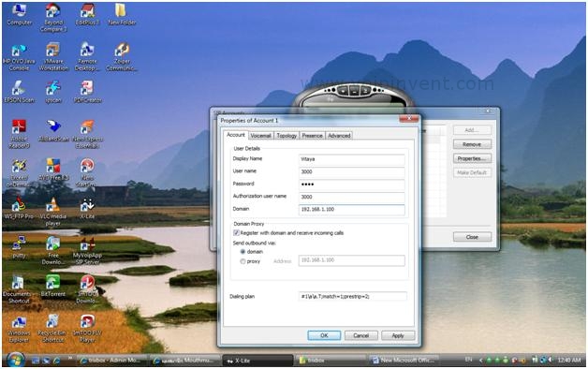Select the Beyond Compare desktop shortcut
Image resolution: width=588 pixels, height=369 pixels.
coord(53,18)
